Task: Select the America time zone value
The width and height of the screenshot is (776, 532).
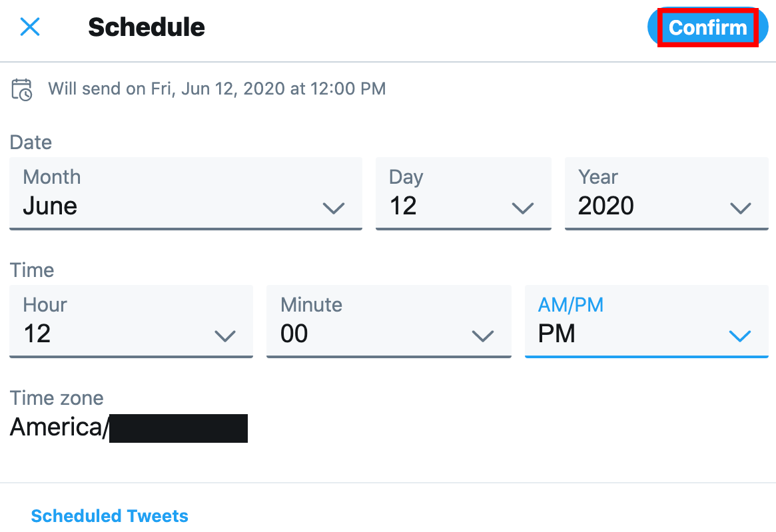Action: pos(128,427)
